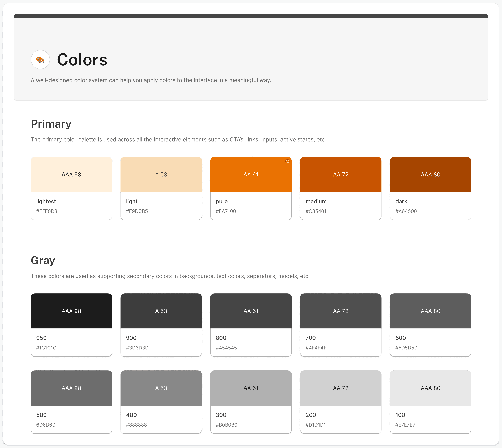Click the '400' gray shade label
This screenshot has height=448, width=502.
(131, 415)
